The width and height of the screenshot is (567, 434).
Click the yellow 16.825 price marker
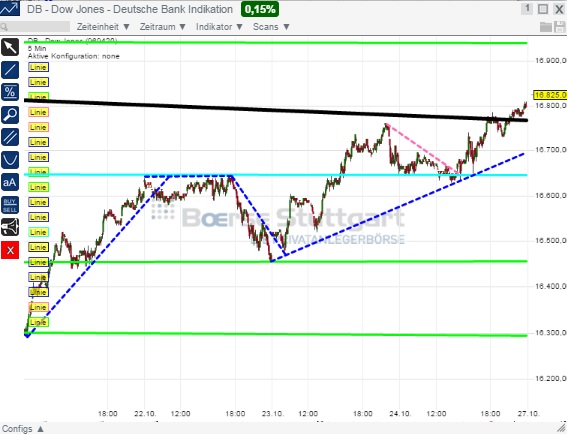point(550,95)
